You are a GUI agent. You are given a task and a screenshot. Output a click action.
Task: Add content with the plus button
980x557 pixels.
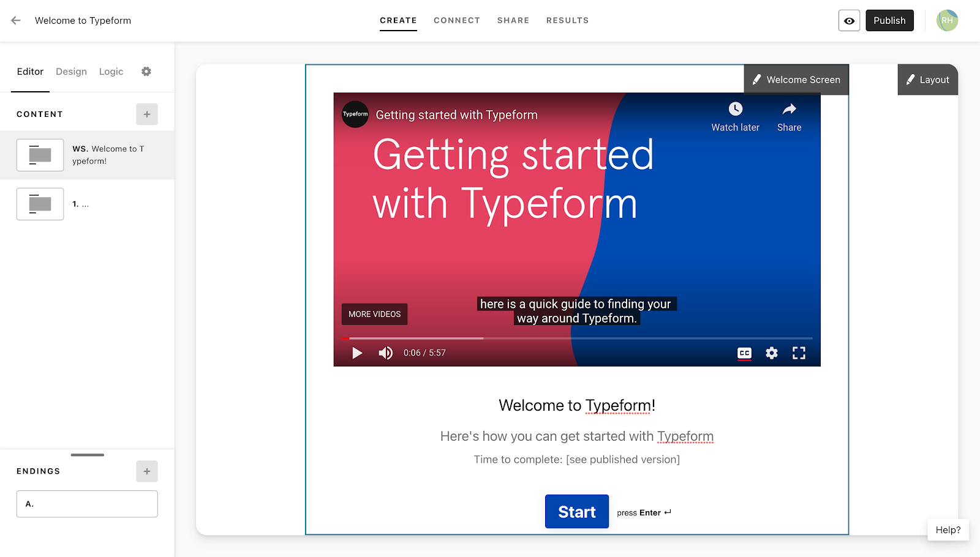[x=147, y=114]
